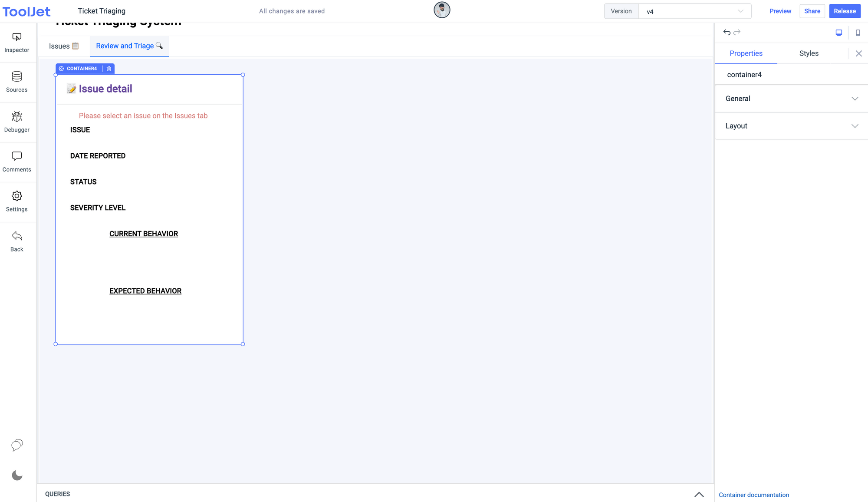868x502 pixels.
Task: Open the chat support bubble icon
Action: (17, 445)
